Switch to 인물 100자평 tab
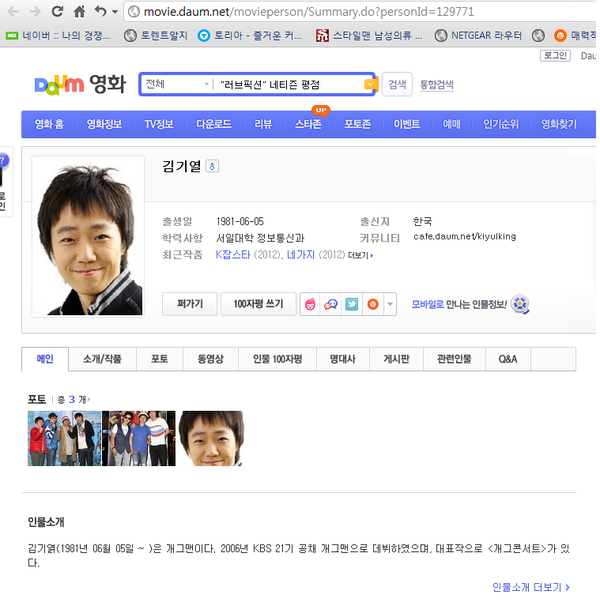The width and height of the screenshot is (600, 602). coord(277,359)
